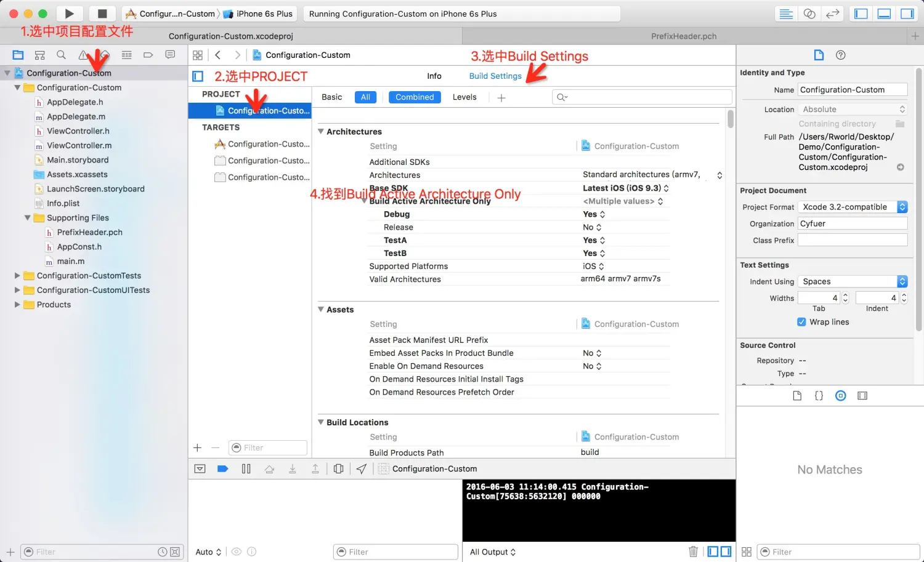This screenshot has width=924, height=562.
Task: Change Debug Build Active Architecture value
Action: click(x=594, y=214)
